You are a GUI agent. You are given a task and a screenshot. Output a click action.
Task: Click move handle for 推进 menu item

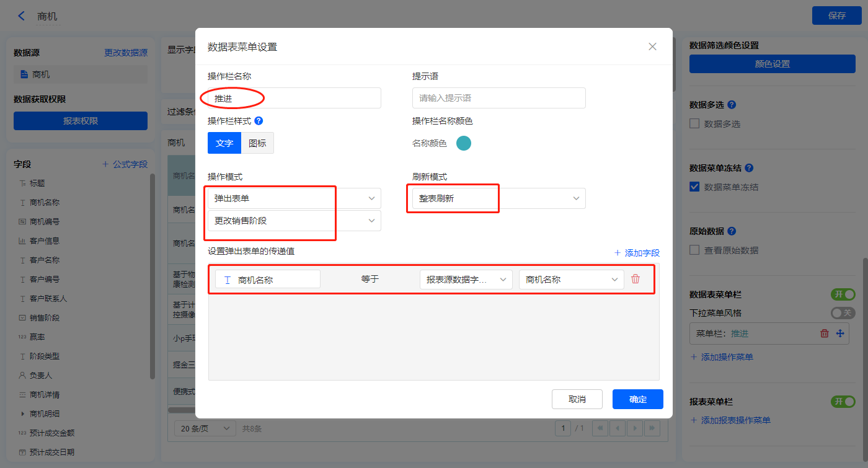[x=840, y=333]
